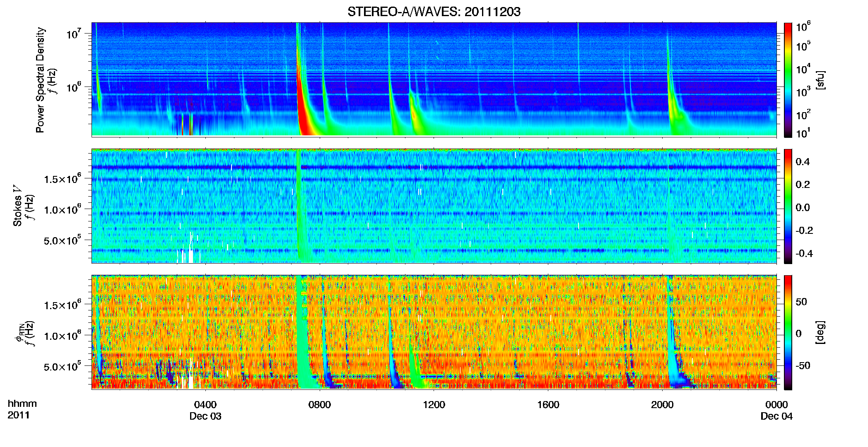Click the [deg] colorbar unit label
The height and width of the screenshot is (447, 868).
821,332
